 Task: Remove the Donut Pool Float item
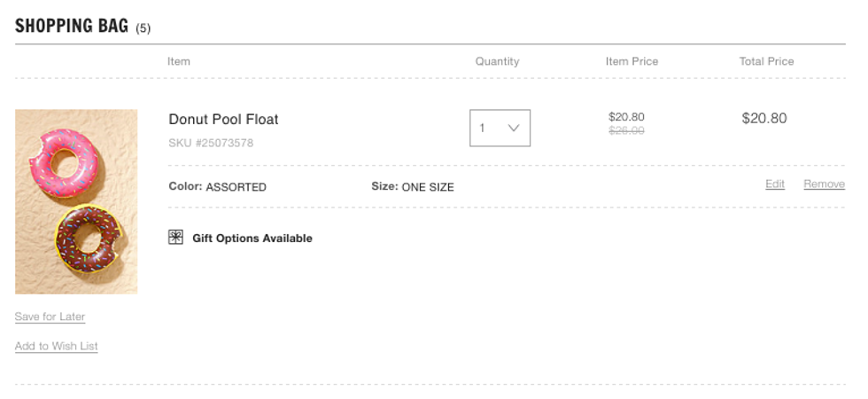point(824,184)
